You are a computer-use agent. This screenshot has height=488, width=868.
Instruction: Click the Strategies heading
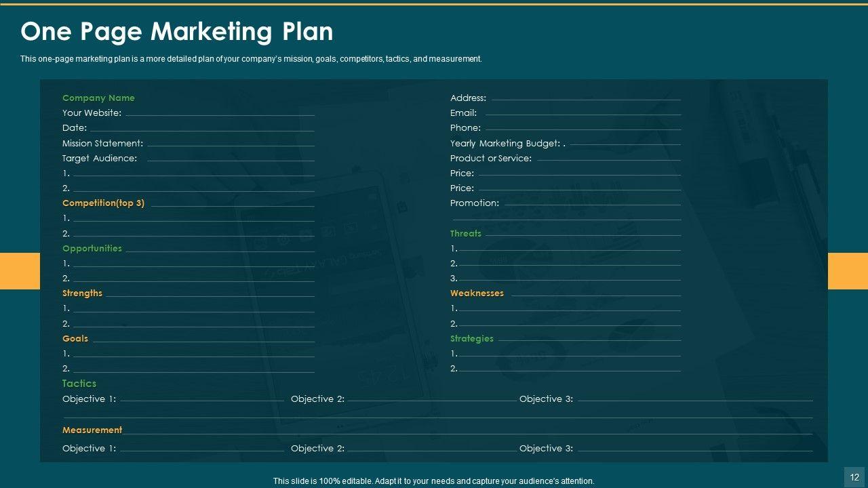click(x=472, y=339)
